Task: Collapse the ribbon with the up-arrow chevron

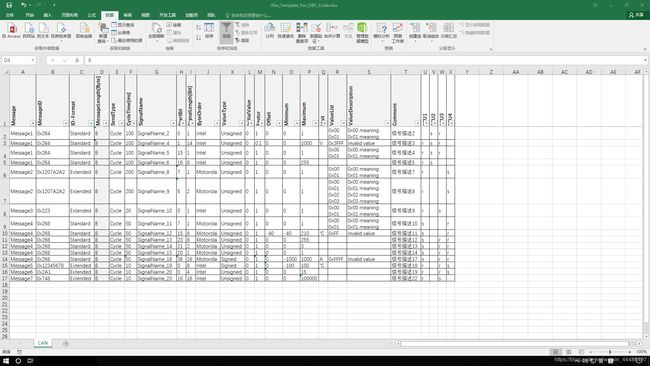Action: 645,49
